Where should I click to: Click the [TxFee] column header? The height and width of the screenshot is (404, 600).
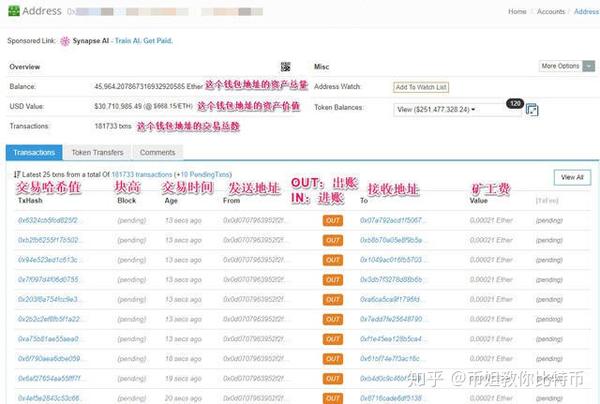click(x=547, y=200)
